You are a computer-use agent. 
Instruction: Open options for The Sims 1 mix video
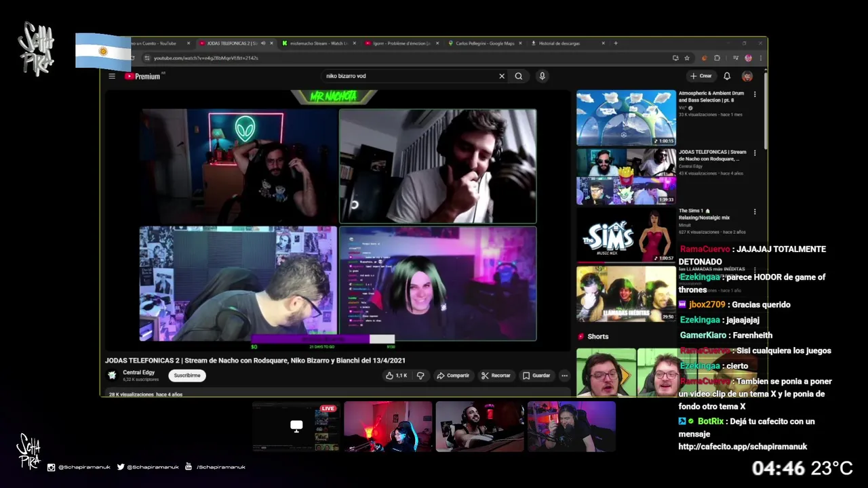click(755, 211)
